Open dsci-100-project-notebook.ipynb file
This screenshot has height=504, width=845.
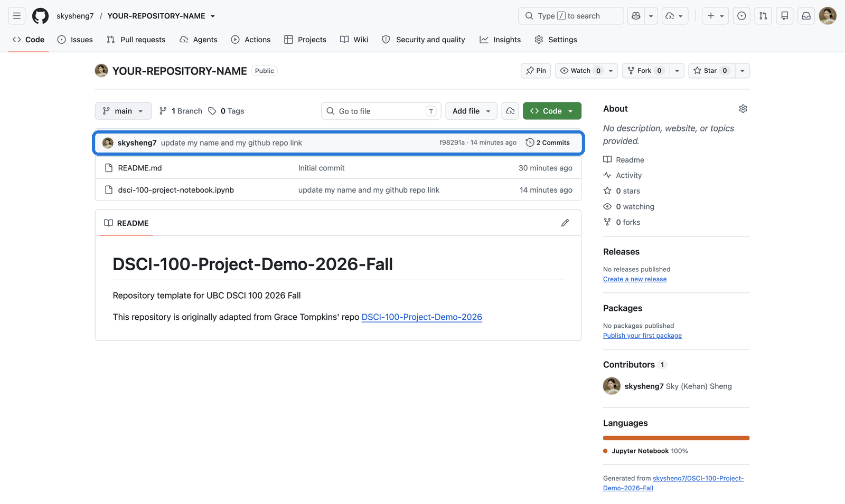click(x=176, y=190)
